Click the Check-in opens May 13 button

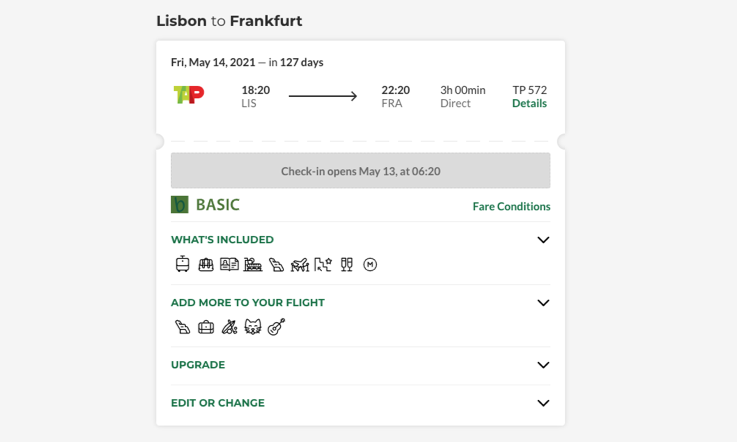360,171
